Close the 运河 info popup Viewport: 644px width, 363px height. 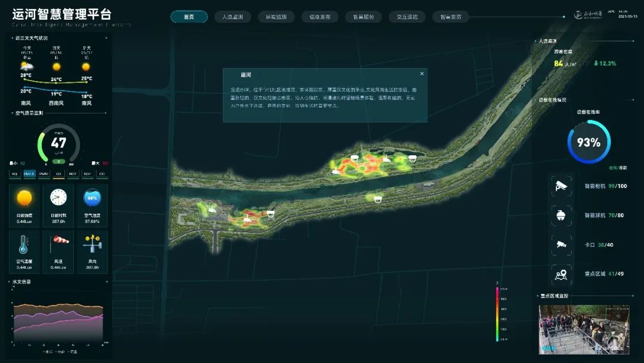click(422, 74)
